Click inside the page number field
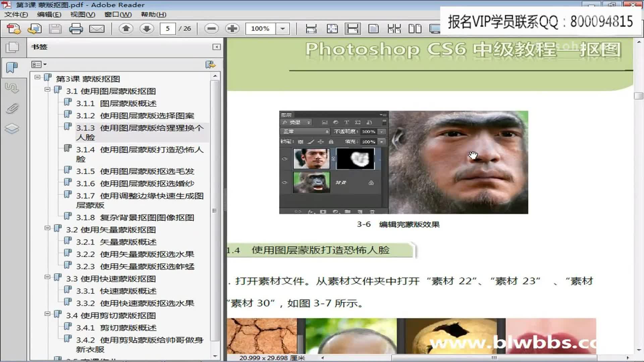644x362 pixels. coord(168,28)
